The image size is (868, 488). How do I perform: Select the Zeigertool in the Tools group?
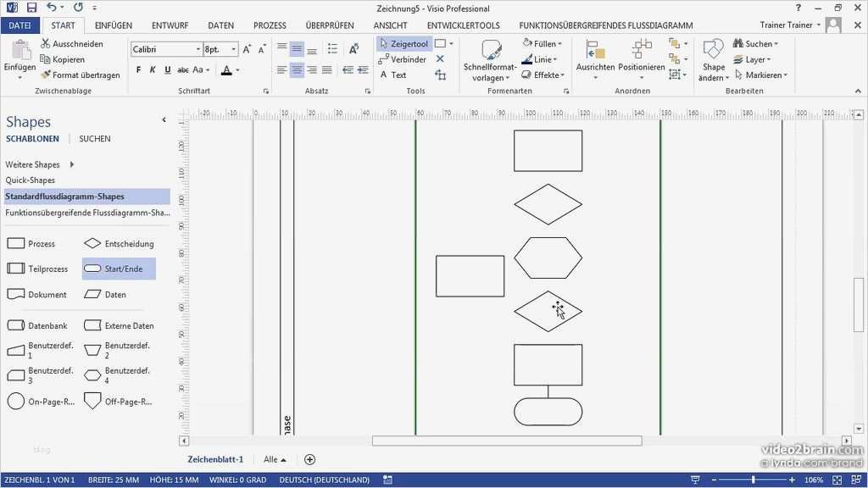404,43
